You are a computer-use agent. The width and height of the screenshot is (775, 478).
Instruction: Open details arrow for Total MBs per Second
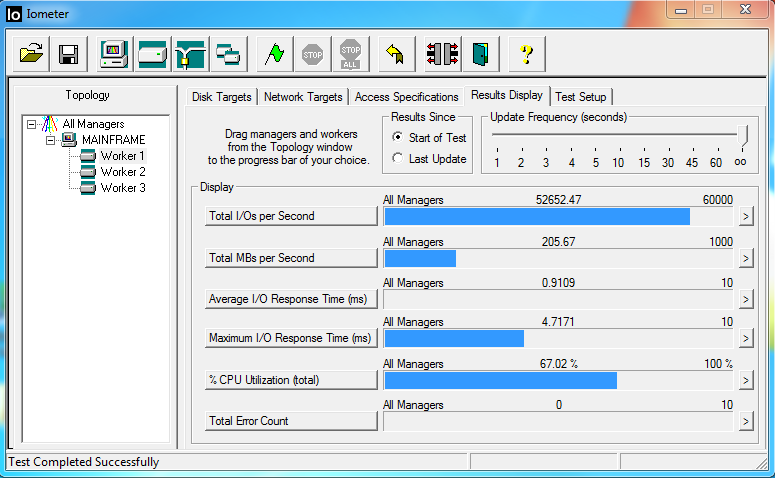[x=746, y=259]
